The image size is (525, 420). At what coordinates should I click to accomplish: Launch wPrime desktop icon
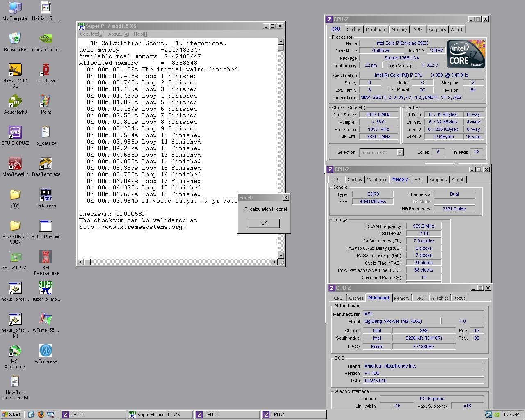[46, 354]
